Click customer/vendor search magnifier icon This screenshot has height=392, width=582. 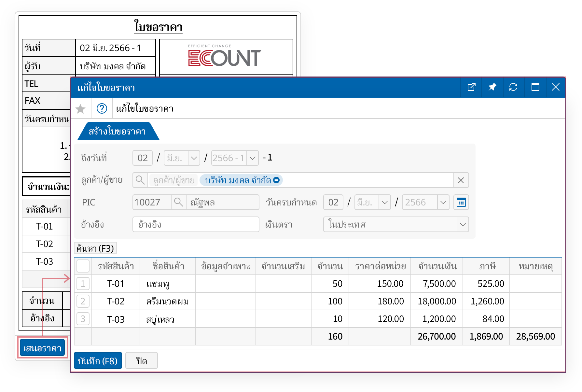pos(140,180)
